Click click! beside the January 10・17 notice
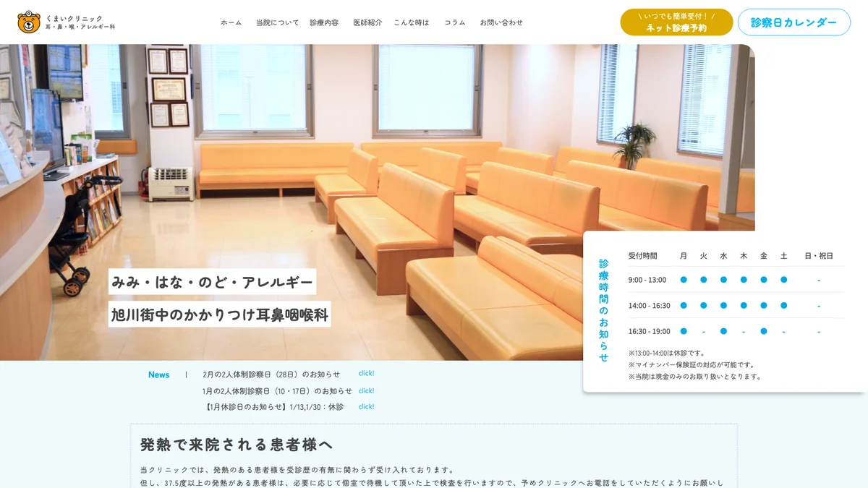Screen dimensions: 868x488 coord(365,390)
